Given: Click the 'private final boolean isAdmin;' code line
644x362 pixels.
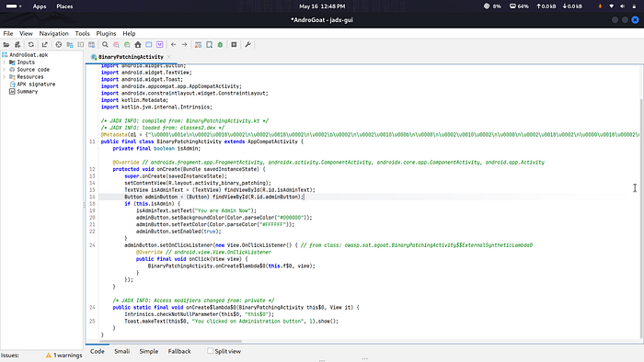Looking at the screenshot, I should point(156,149).
